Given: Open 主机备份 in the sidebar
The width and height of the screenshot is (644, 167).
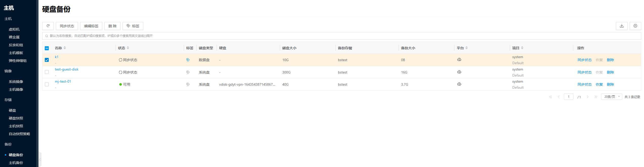Looking at the screenshot, I should [x=16, y=163].
